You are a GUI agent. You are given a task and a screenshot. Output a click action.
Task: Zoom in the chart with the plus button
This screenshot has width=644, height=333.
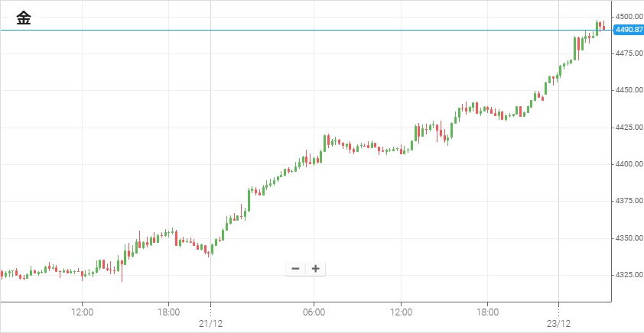point(315,268)
